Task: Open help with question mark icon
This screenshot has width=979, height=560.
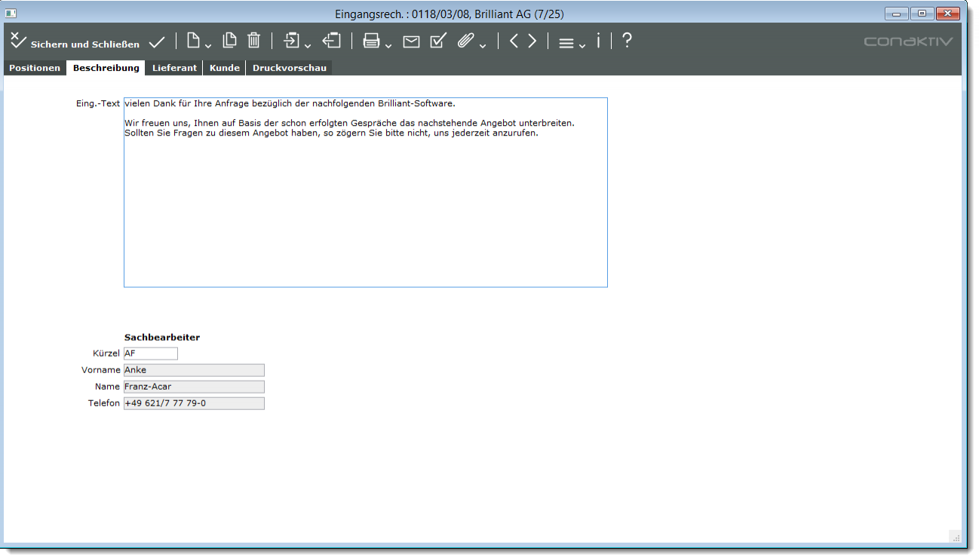Action: (x=626, y=41)
